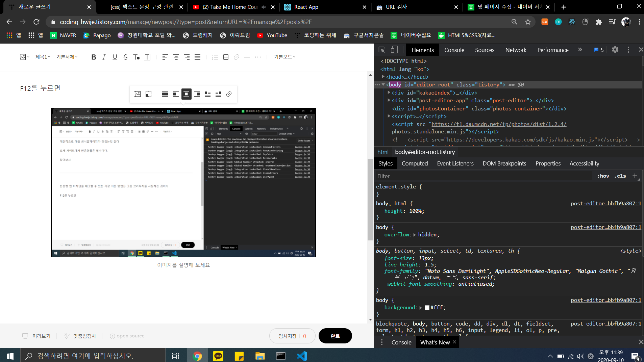The image size is (644, 362).
Task: Set image right-aligned layout in popup toolbar
Action: [197, 94]
